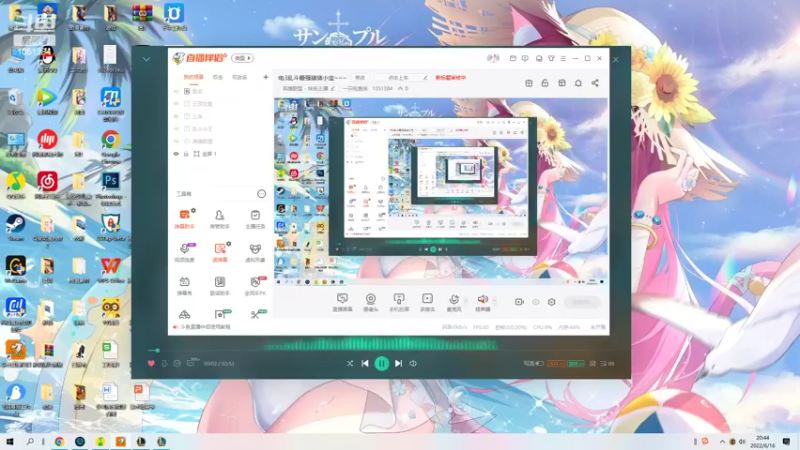Go to the previous track
The width and height of the screenshot is (800, 450).
pyautogui.click(x=365, y=363)
